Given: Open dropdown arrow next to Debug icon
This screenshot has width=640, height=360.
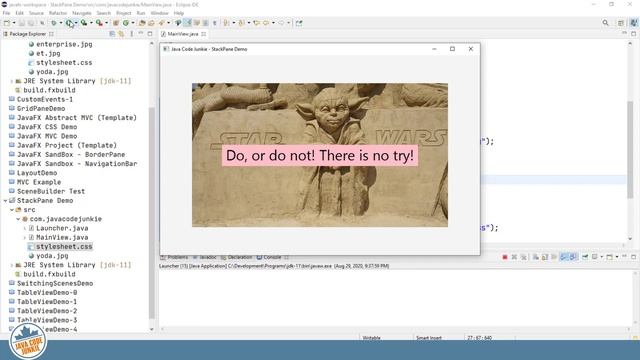Looking at the screenshot, I should tap(61, 23).
